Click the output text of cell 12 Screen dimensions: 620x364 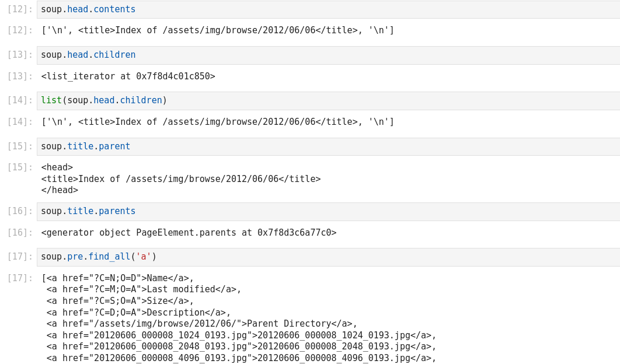click(217, 30)
